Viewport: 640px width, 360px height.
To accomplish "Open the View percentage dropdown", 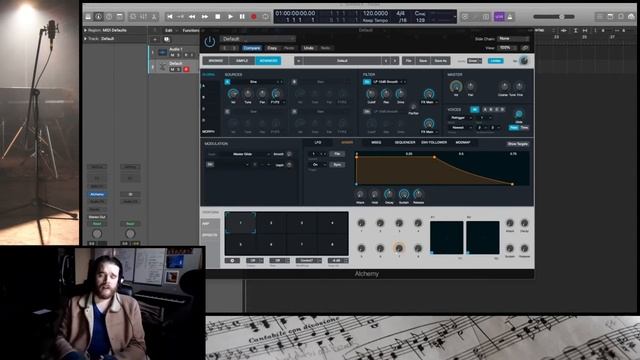I will coord(507,48).
